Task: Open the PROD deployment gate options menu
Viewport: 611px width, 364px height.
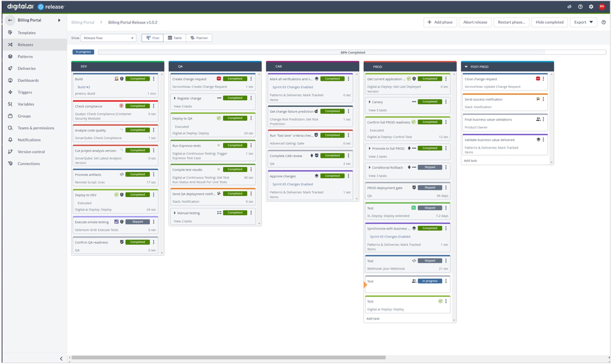Action: click(446, 187)
